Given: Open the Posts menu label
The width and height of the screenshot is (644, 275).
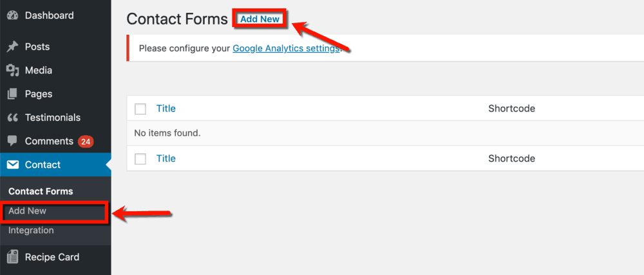Looking at the screenshot, I should pos(37,47).
